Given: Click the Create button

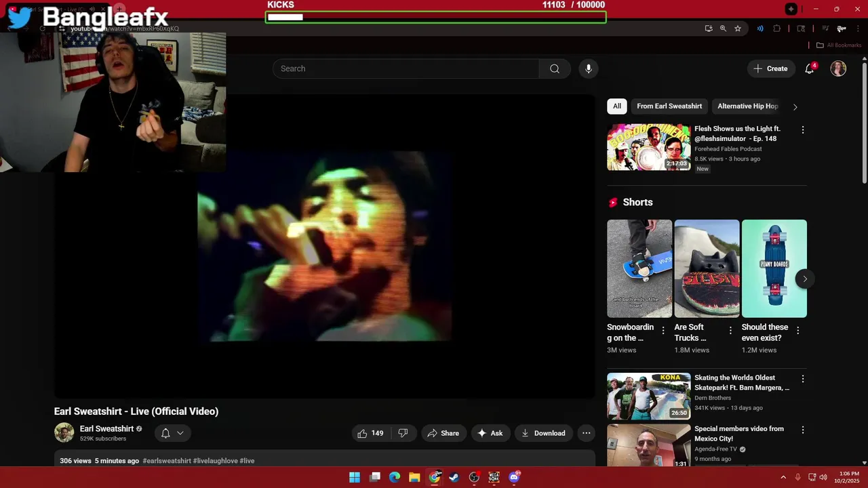Looking at the screenshot, I should tap(771, 68).
